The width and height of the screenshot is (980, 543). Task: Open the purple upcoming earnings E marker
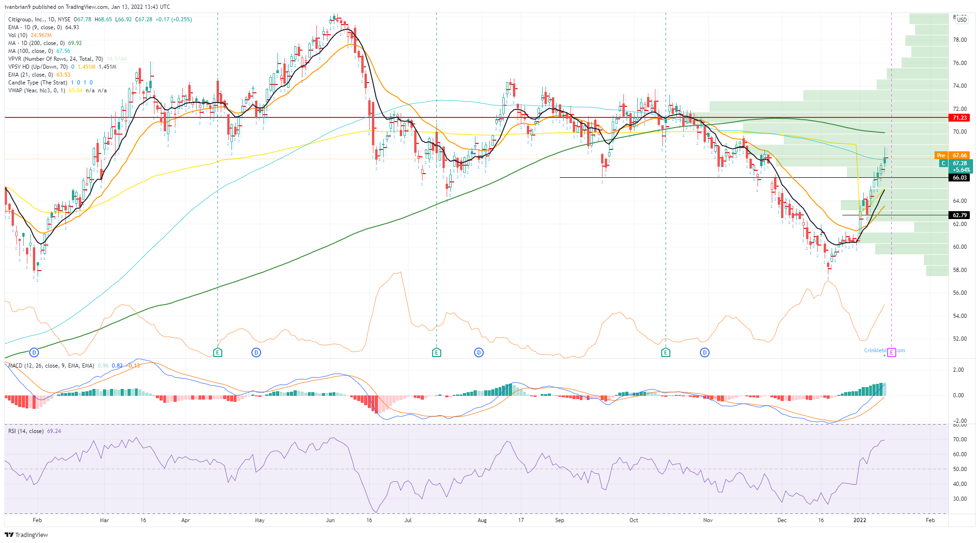coord(891,353)
